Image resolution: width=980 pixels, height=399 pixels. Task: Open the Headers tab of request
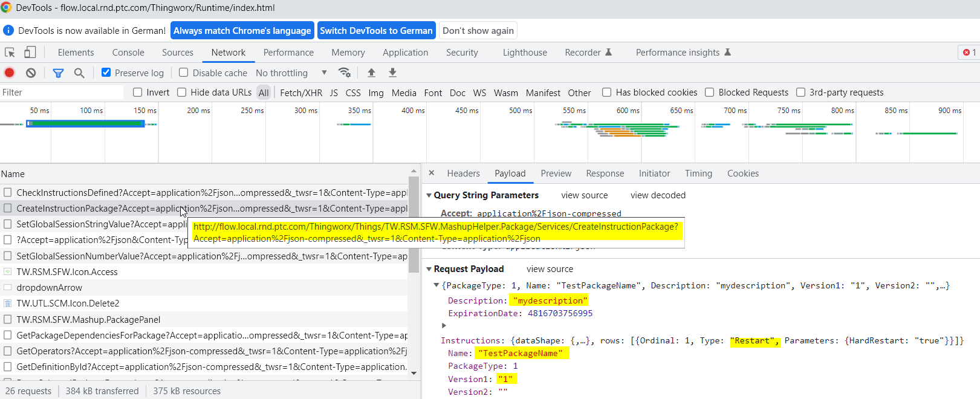(x=463, y=174)
